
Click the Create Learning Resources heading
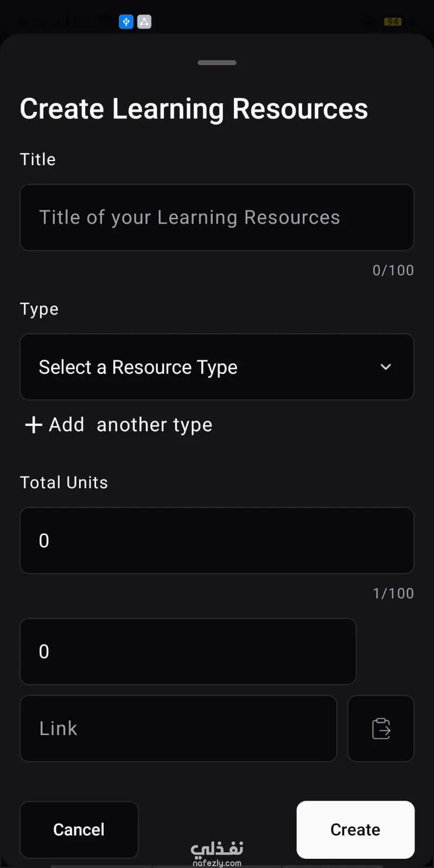(194, 108)
